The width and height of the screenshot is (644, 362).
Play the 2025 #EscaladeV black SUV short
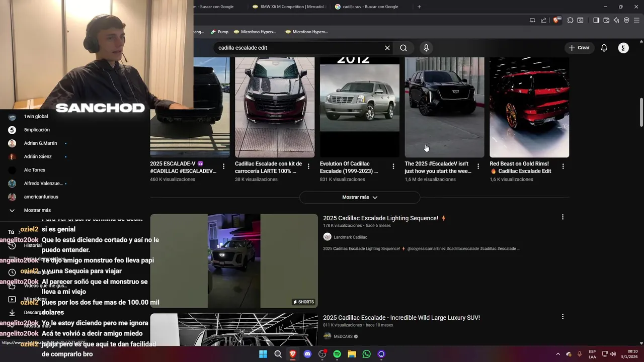tap(444, 107)
